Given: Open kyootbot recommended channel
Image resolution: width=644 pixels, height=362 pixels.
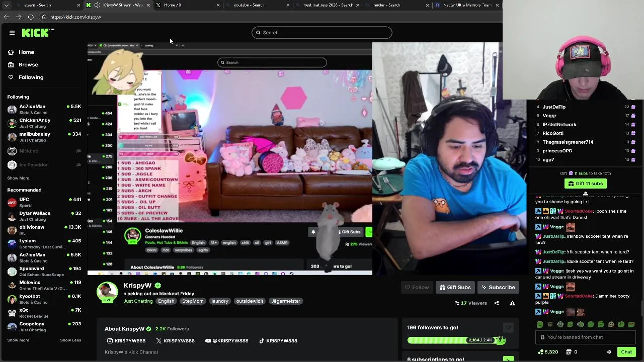Looking at the screenshot, I should point(44,299).
